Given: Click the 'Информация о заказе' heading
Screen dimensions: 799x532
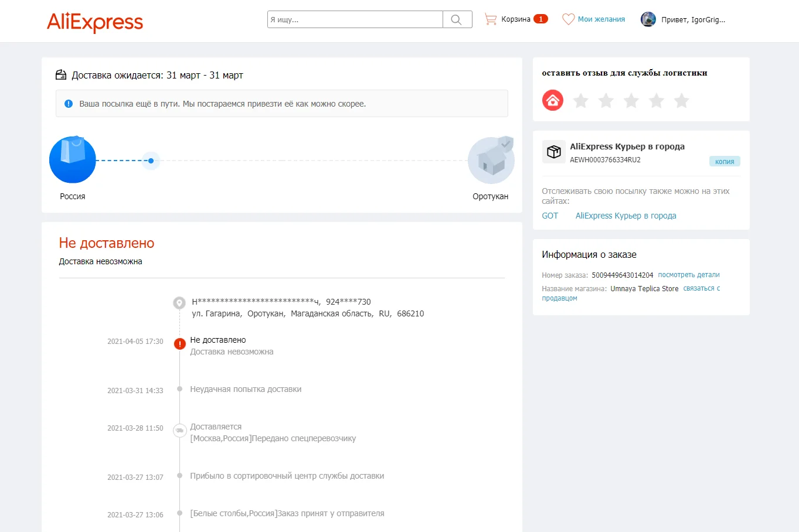Looking at the screenshot, I should [x=589, y=254].
